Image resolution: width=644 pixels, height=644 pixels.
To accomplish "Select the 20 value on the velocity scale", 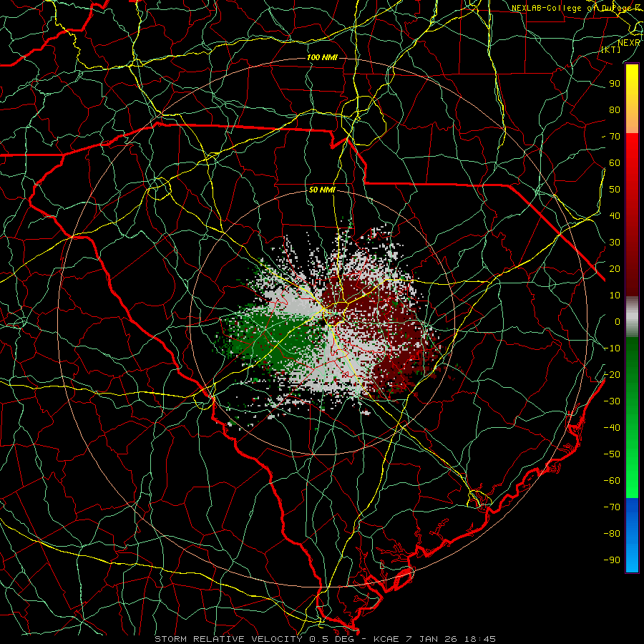I will pyautogui.click(x=615, y=269).
